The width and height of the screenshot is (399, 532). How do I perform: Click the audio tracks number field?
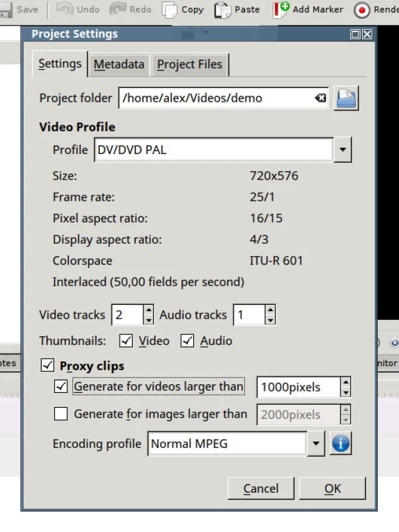(249, 315)
